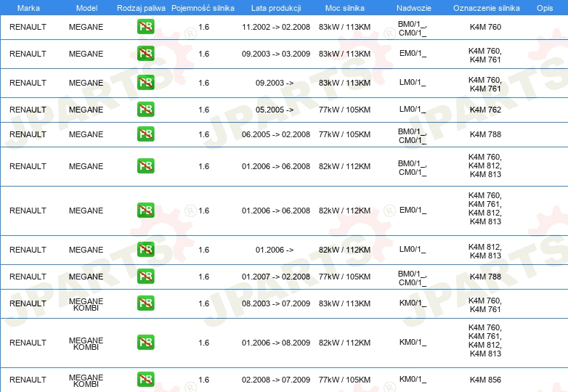This screenshot has height=392, width=568.
Task: Click body code KM0/1_ in the 08.2003 row
Action: [x=413, y=303]
